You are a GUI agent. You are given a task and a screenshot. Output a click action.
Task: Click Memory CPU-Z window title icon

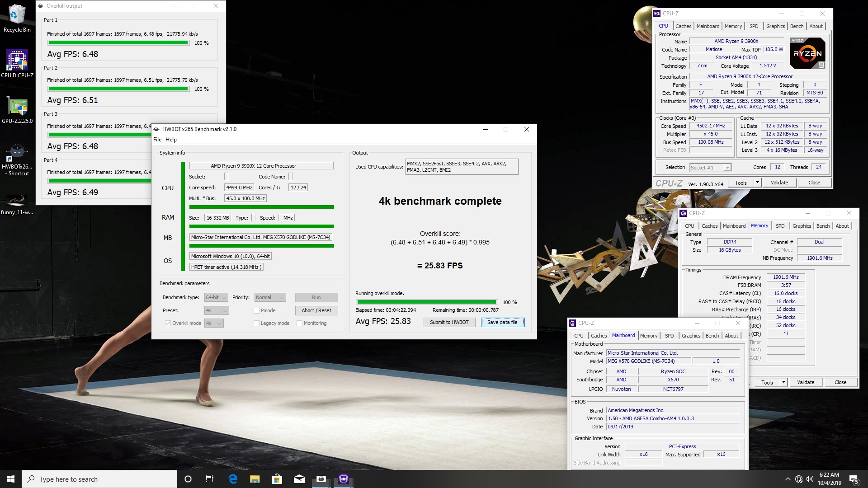683,213
